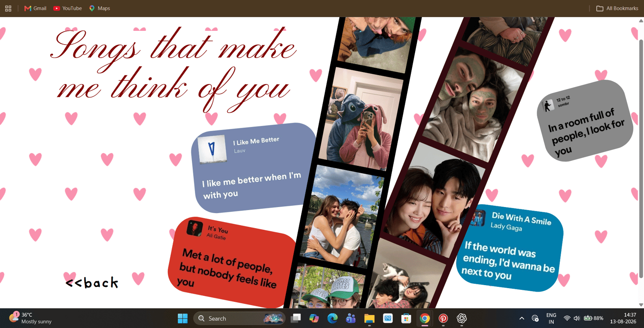Image resolution: width=644 pixels, height=328 pixels.
Task: Switch the ENG IN input language
Action: [x=551, y=318]
